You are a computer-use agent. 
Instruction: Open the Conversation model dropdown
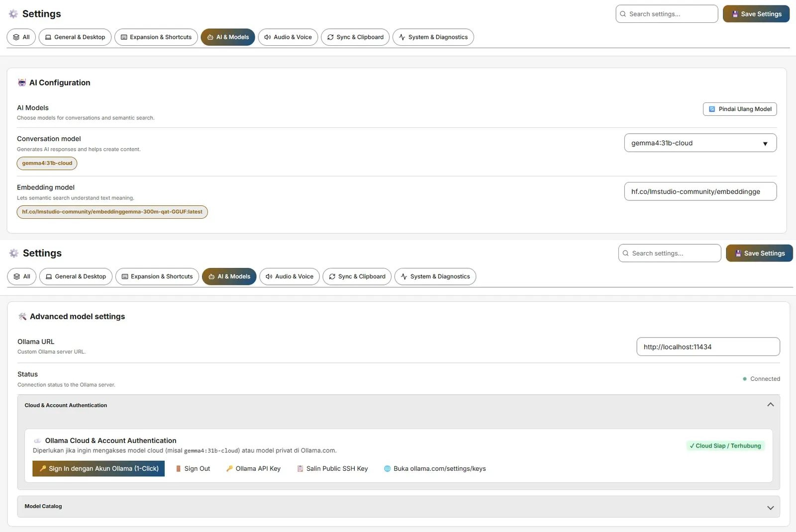tap(700, 143)
